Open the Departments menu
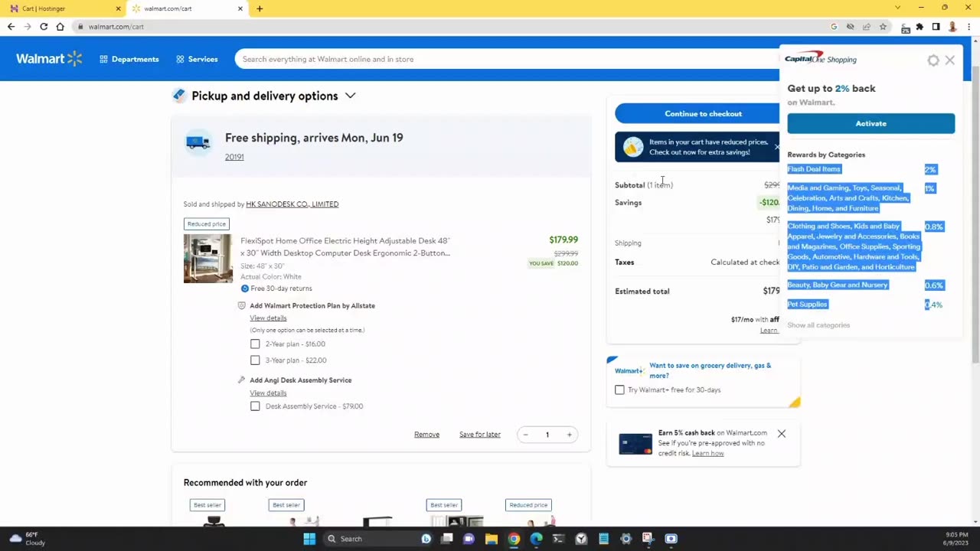This screenshot has height=551, width=980. [129, 59]
